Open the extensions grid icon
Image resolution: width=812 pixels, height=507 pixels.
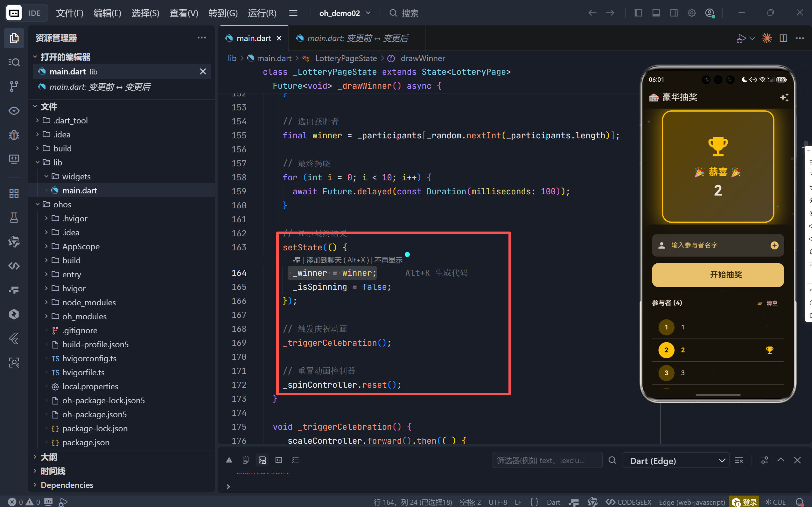click(x=14, y=193)
